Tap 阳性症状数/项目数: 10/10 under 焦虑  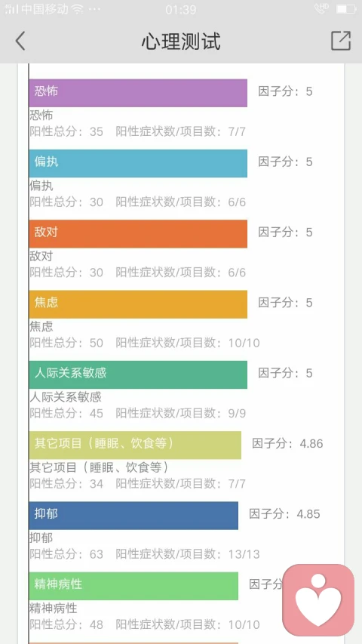pos(188,343)
